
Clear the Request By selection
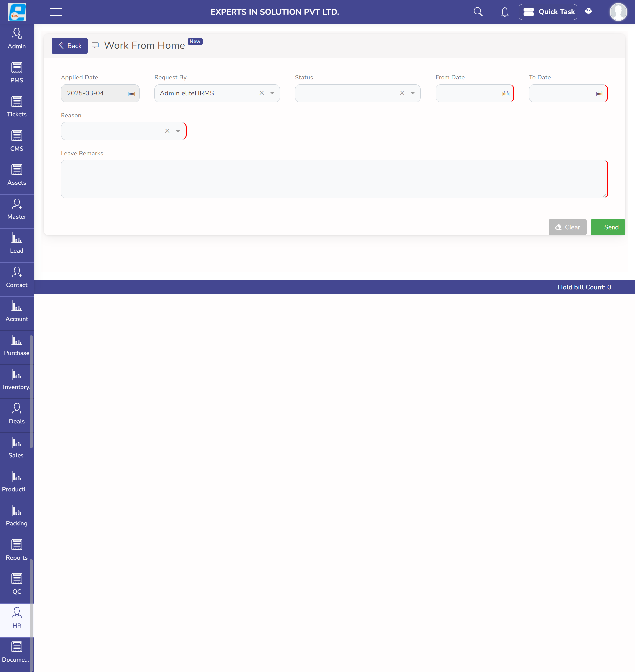click(x=261, y=93)
